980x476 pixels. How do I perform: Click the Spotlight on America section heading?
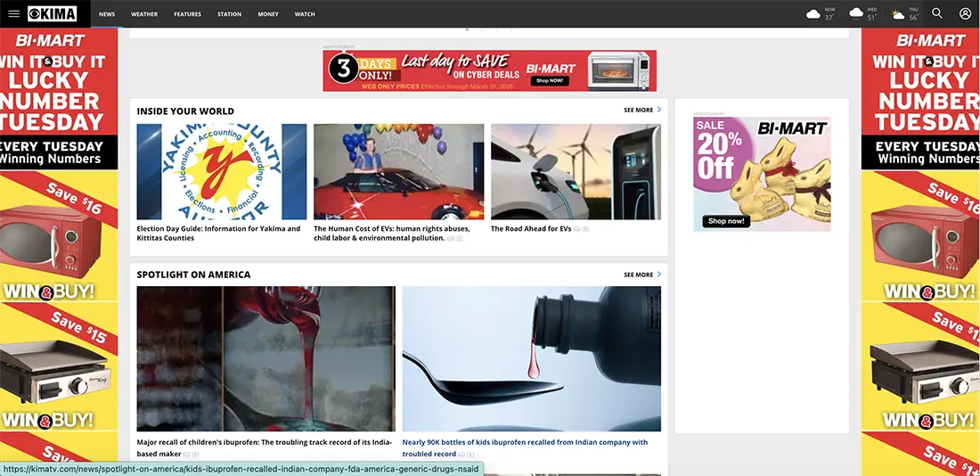(x=193, y=275)
